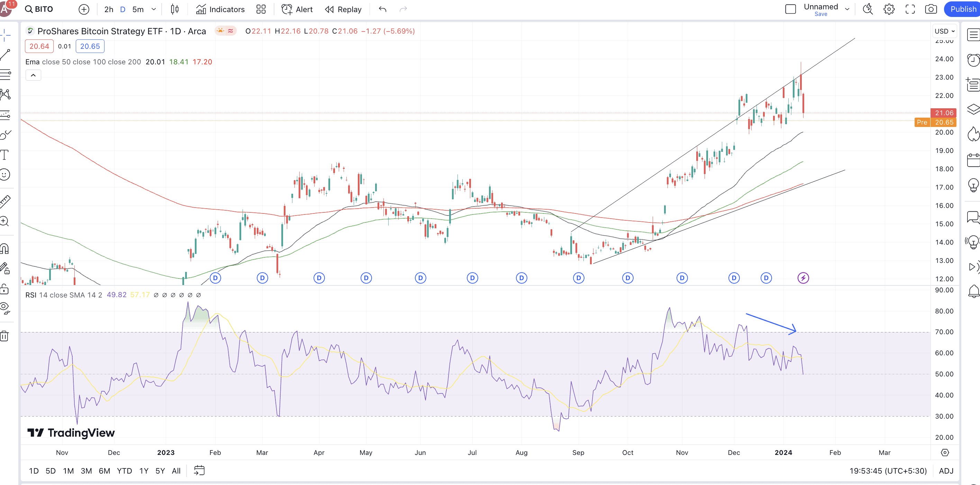Collapse the indicator legend chevron

34,75
